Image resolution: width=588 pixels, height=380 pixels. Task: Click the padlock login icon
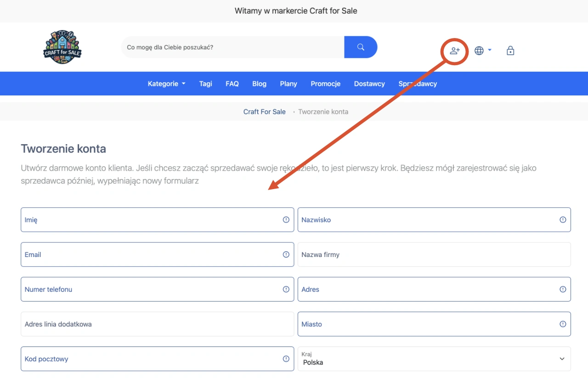pyautogui.click(x=510, y=50)
